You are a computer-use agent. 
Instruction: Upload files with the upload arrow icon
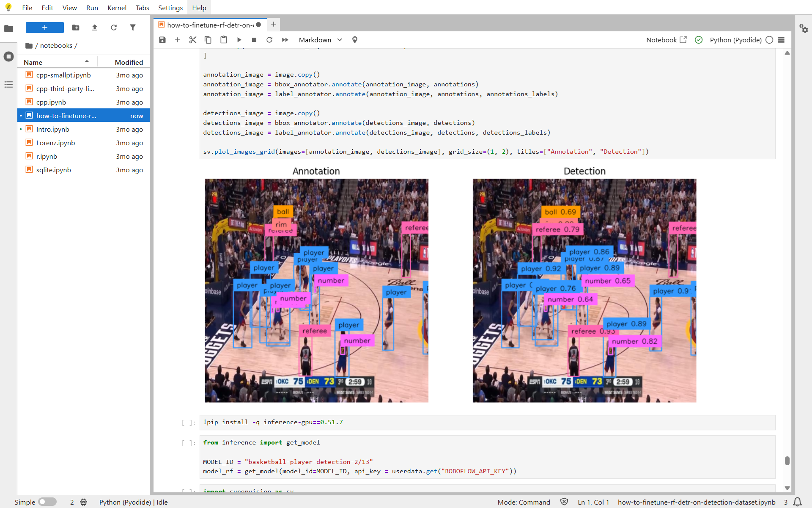coord(95,28)
